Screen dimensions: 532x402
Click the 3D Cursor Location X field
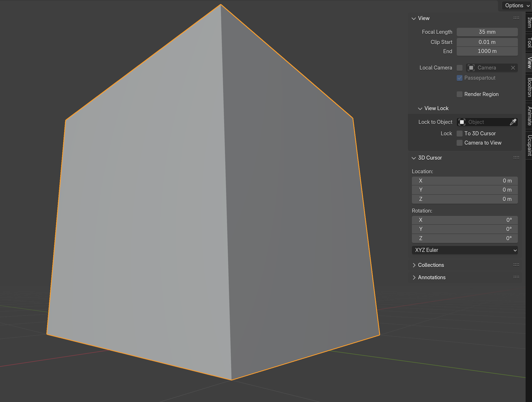pos(464,180)
